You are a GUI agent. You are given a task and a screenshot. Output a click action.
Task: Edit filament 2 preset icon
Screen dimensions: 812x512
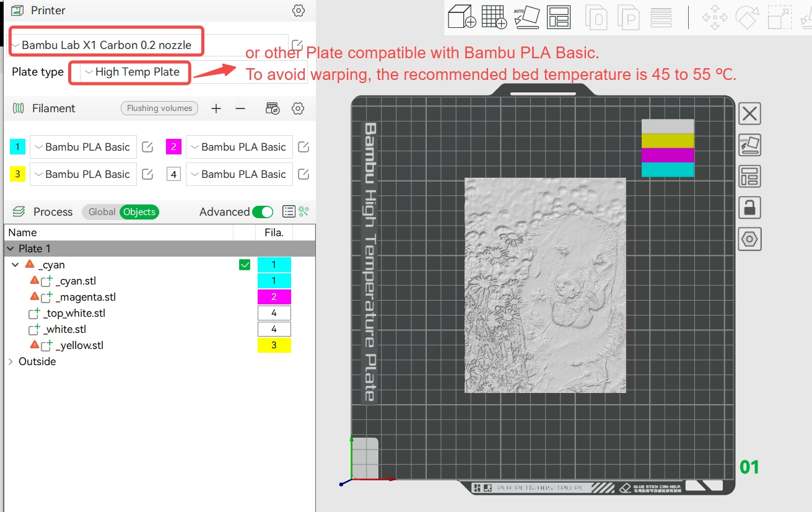click(303, 147)
